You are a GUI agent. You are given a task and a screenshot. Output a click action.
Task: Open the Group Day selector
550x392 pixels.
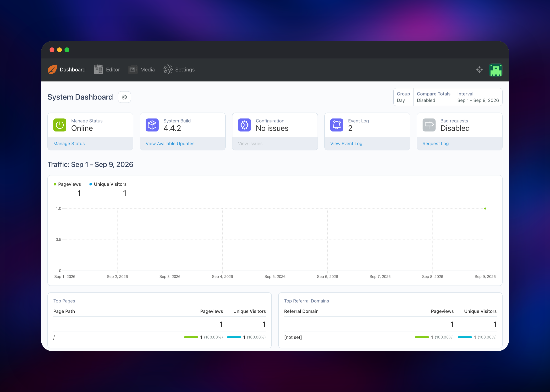click(404, 97)
